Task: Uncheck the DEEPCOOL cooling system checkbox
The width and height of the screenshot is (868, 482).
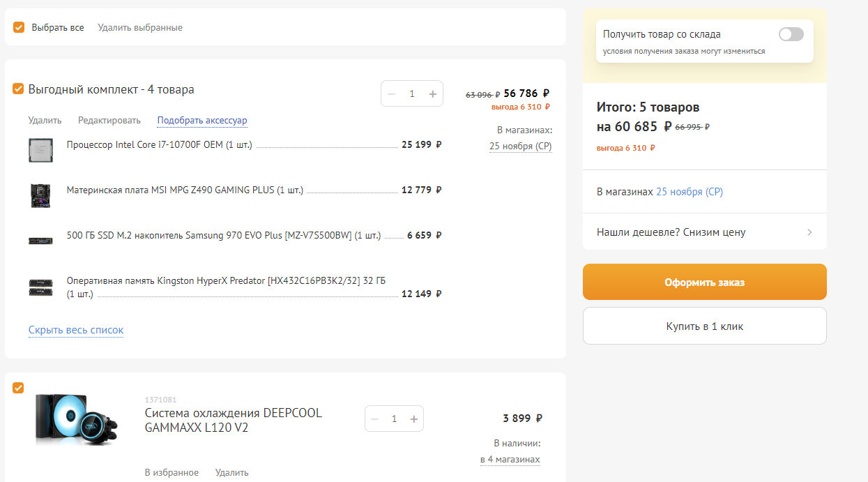Action: (x=18, y=388)
